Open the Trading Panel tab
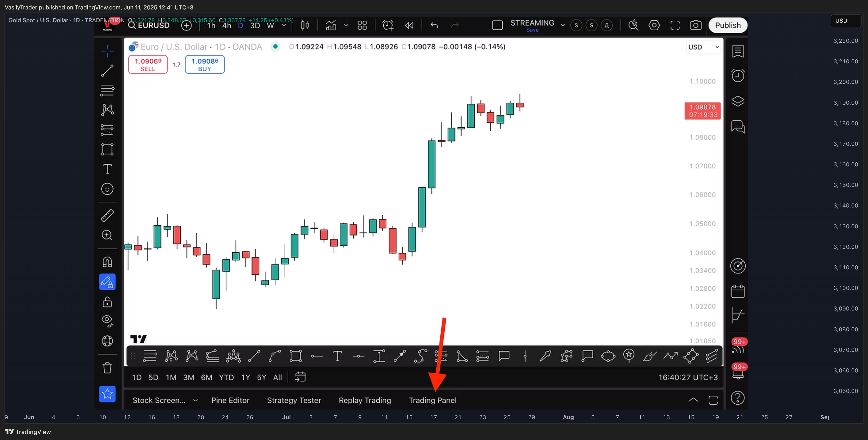The image size is (868, 440). tap(432, 400)
